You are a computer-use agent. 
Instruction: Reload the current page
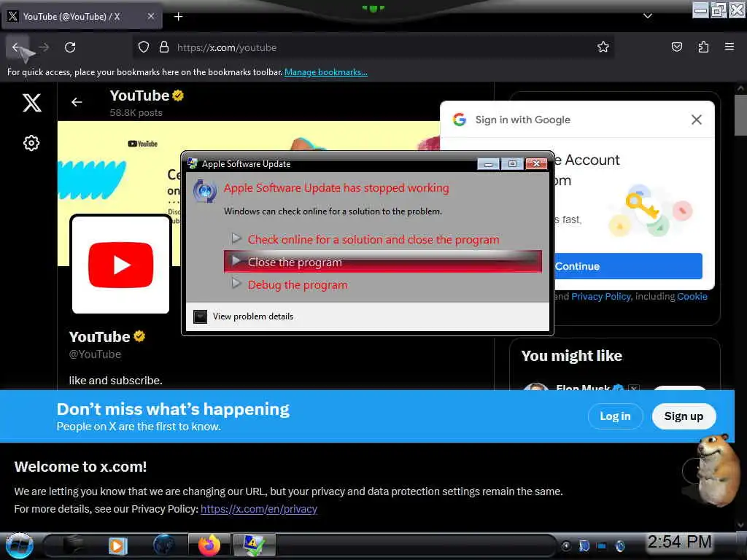70,47
